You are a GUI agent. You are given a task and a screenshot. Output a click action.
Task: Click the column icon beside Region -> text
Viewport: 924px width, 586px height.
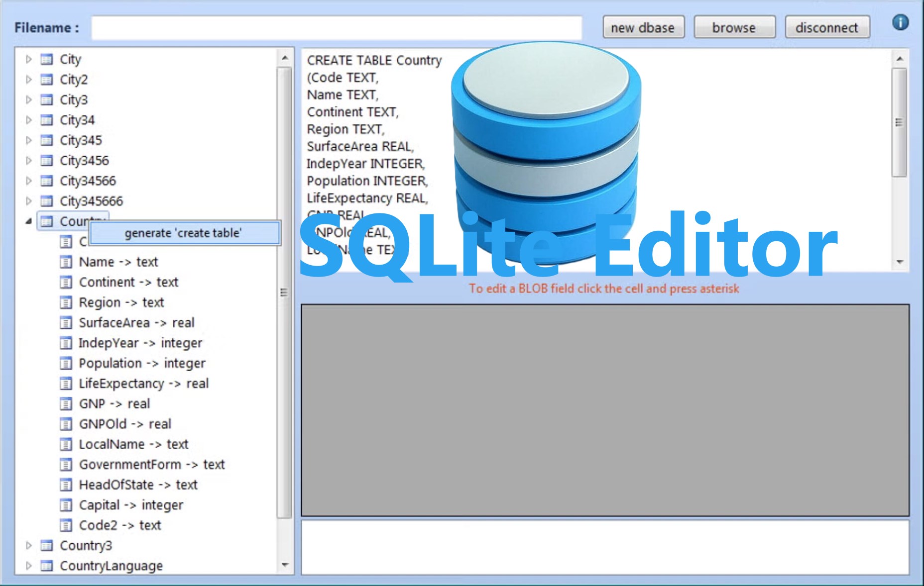click(66, 302)
